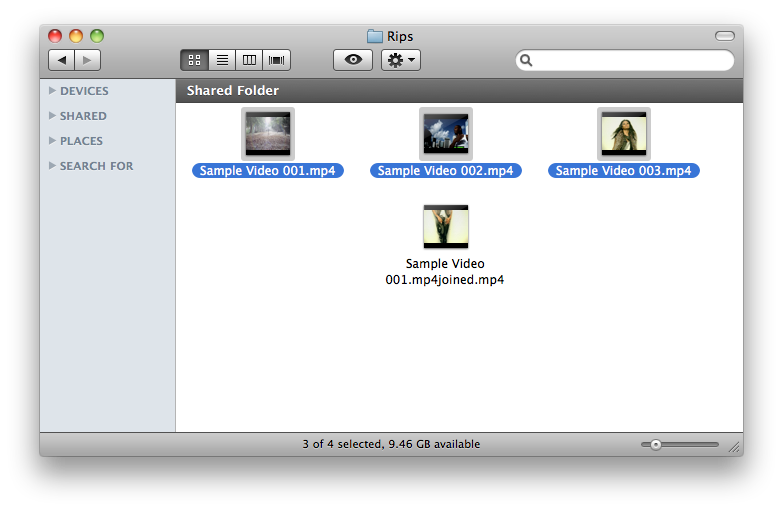
Task: Minimize the window with yellow button
Action: [x=76, y=36]
